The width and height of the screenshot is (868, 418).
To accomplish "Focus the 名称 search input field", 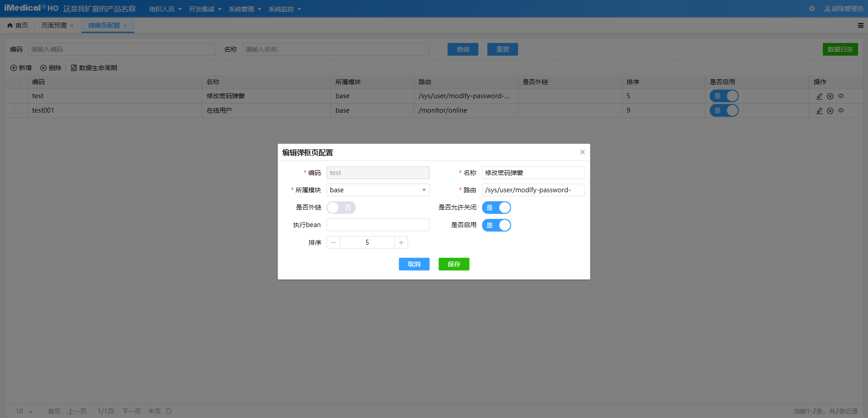I will (336, 49).
